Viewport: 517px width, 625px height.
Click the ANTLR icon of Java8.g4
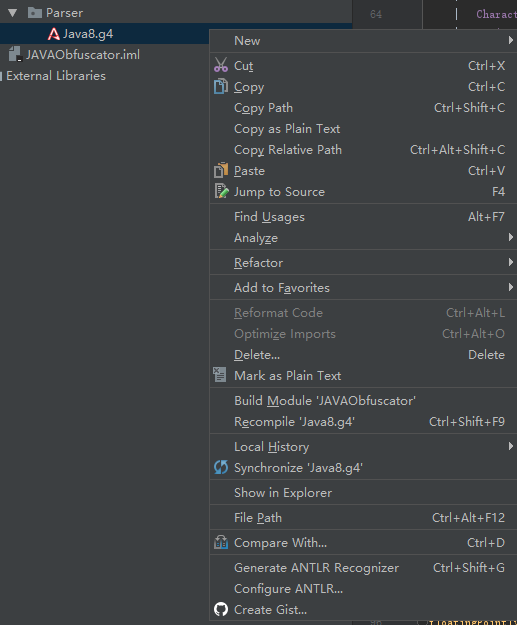(54, 34)
